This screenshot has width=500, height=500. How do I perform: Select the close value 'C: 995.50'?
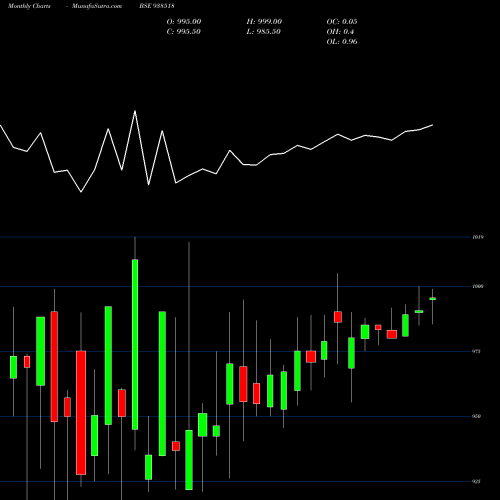click(184, 32)
